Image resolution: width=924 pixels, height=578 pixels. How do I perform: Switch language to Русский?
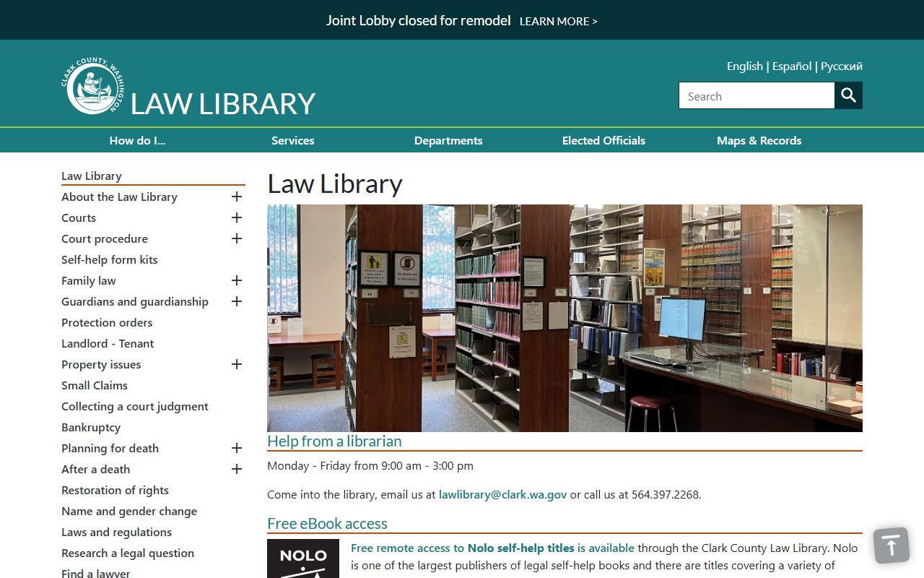click(x=842, y=66)
